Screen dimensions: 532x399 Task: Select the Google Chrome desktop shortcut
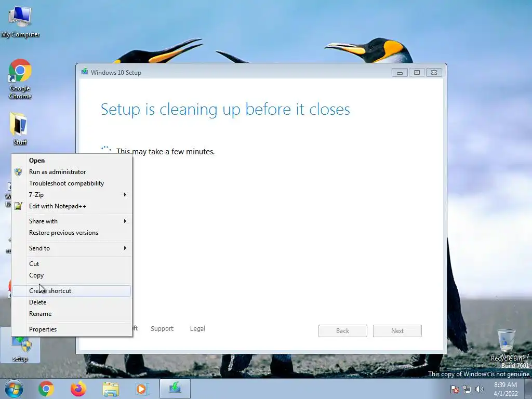point(20,79)
